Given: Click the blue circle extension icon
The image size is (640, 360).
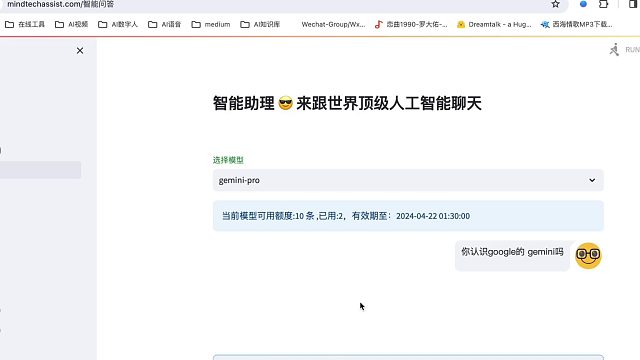Looking at the screenshot, I should point(583,4).
